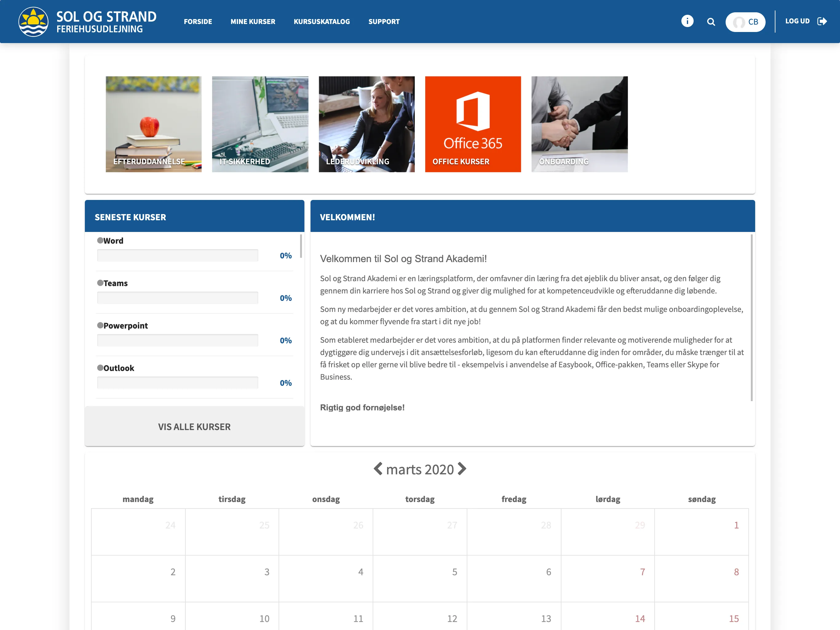
Task: Open the Teams course link
Action: [115, 283]
